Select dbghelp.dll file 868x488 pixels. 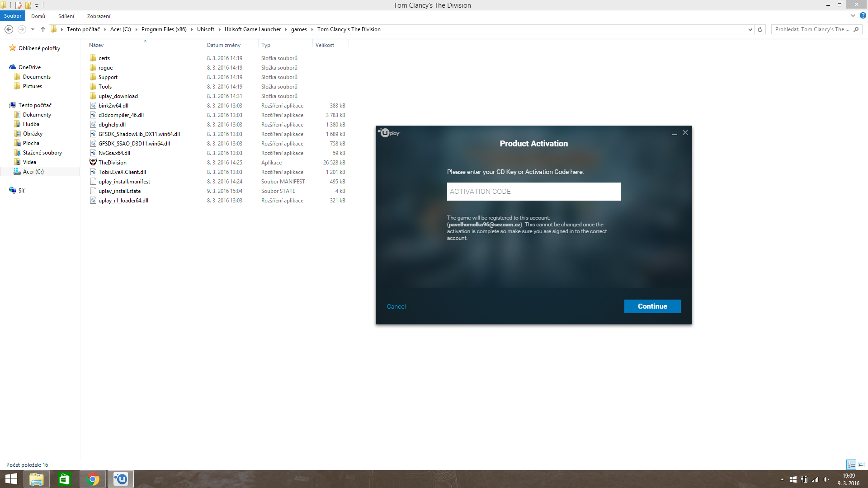point(112,125)
